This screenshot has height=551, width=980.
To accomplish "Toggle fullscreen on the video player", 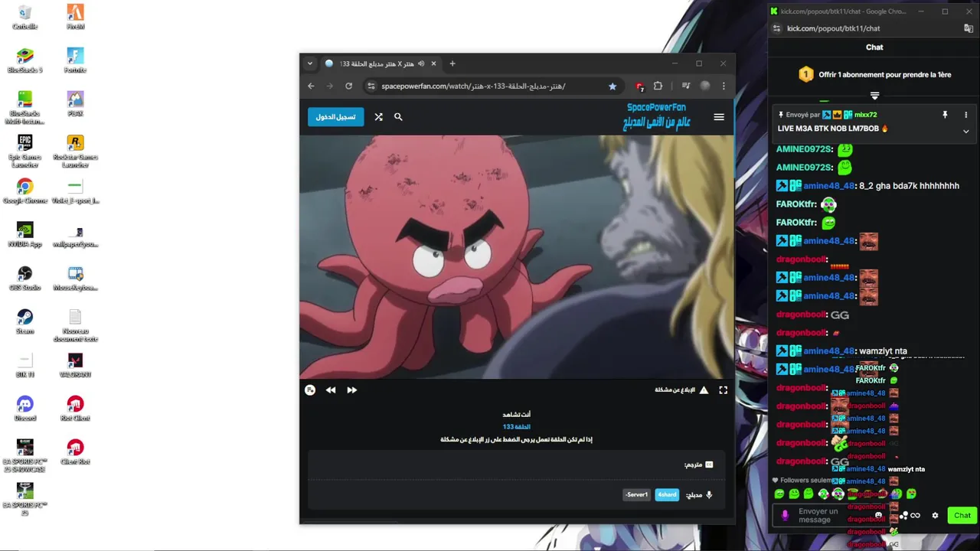I will 723,390.
